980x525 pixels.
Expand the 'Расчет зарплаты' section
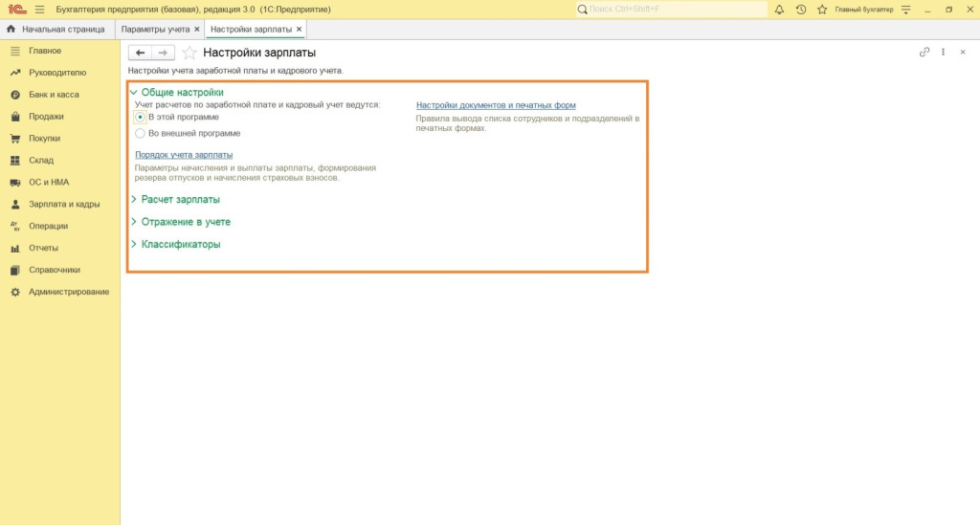click(180, 200)
